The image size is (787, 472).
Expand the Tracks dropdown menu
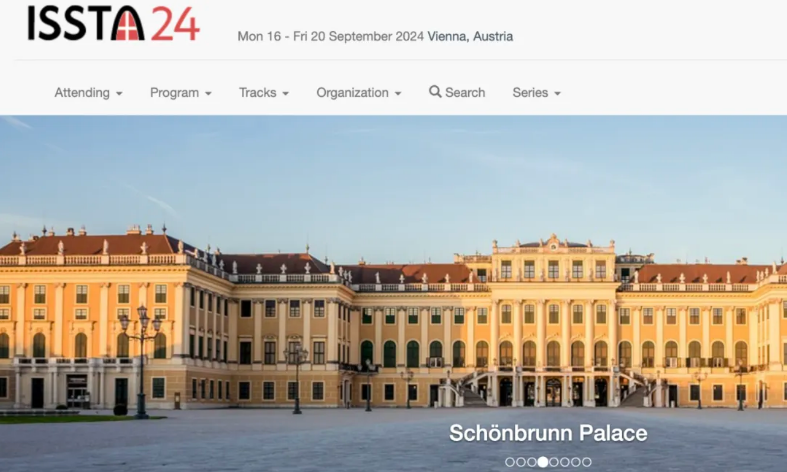pyautogui.click(x=264, y=93)
